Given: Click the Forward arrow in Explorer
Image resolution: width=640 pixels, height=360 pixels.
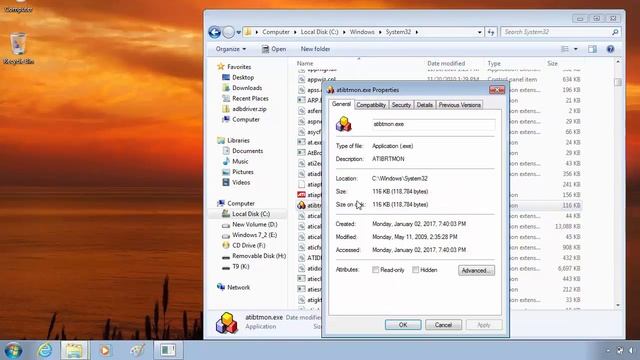Looking at the screenshot, I should [x=229, y=32].
